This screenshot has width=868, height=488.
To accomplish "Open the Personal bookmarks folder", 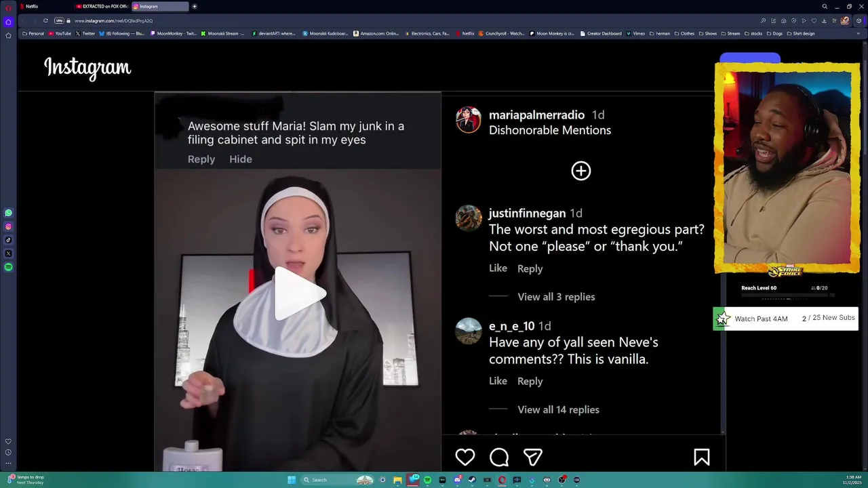I will (33, 33).
